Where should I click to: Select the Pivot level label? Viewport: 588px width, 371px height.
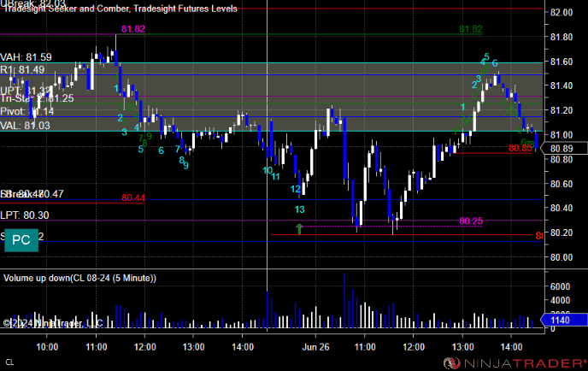click(x=27, y=111)
